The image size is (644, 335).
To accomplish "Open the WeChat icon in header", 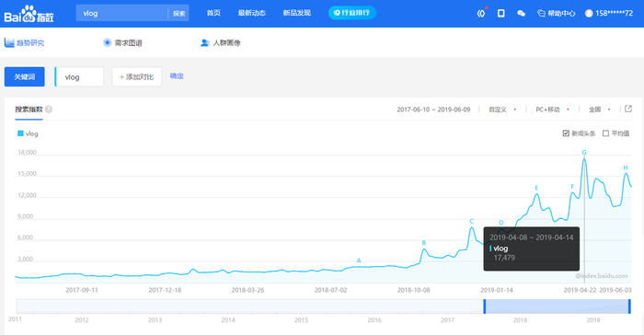I will (x=522, y=13).
